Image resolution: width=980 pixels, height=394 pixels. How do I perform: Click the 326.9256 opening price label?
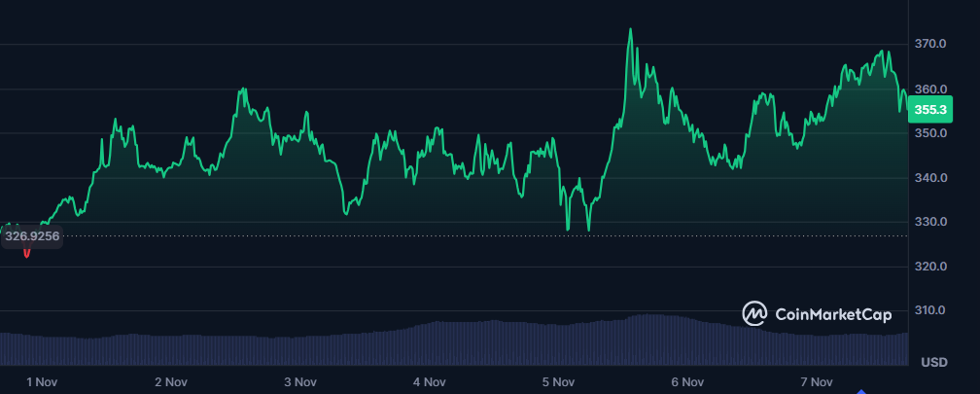click(x=33, y=235)
